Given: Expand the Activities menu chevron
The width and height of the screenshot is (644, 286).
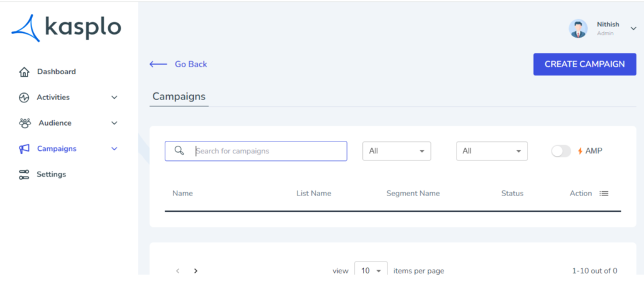Looking at the screenshot, I should click(x=114, y=97).
